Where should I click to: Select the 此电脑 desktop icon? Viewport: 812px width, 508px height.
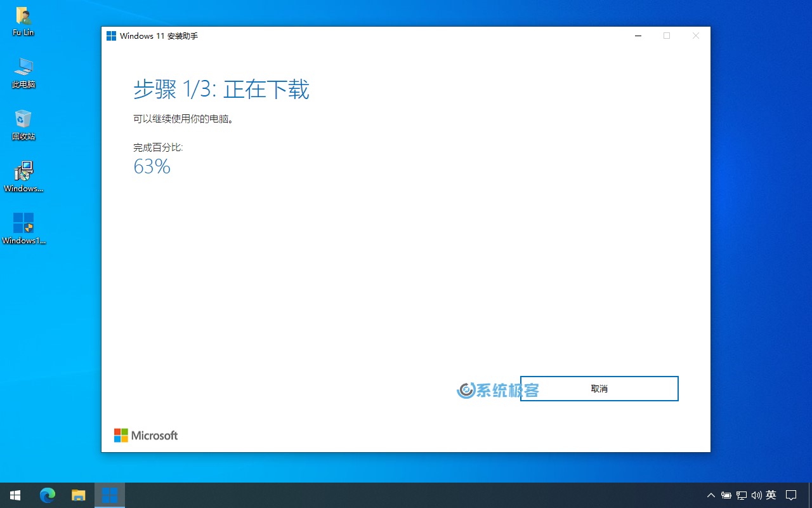(x=23, y=72)
